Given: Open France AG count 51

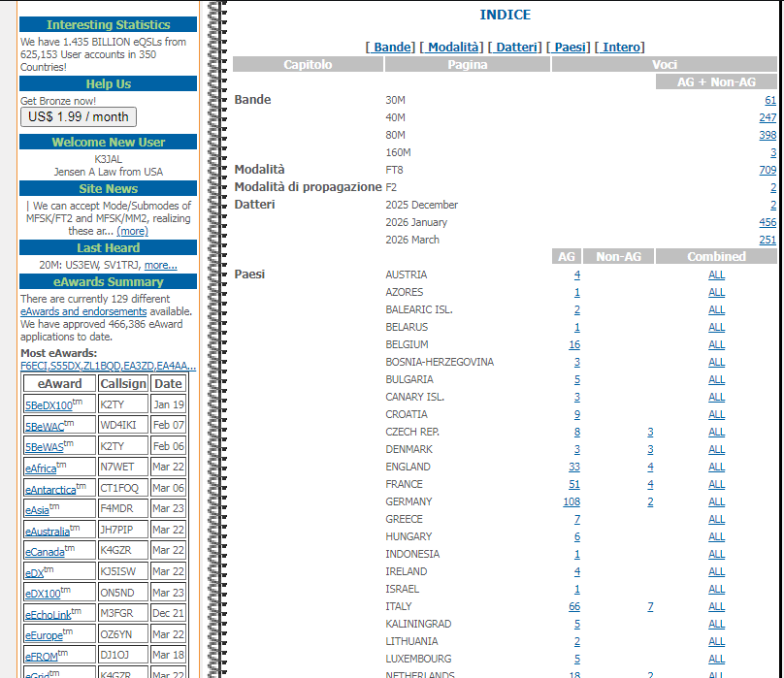Looking at the screenshot, I should [x=574, y=485].
